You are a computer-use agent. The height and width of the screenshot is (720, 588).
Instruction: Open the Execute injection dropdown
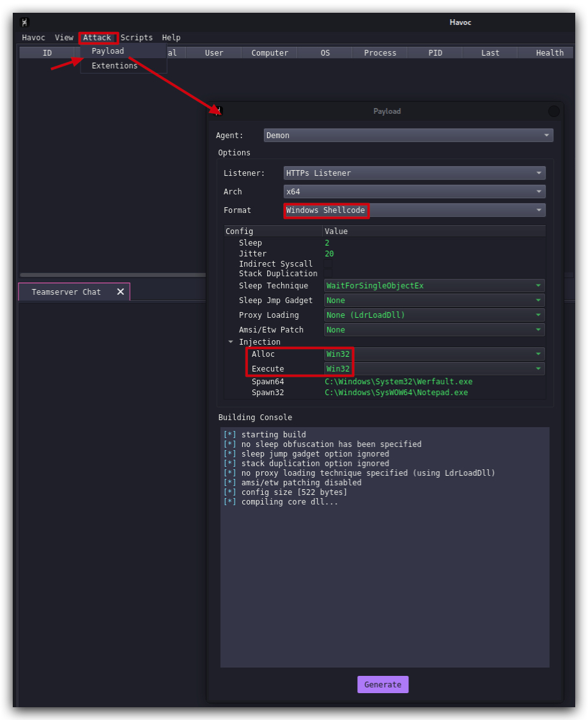434,369
